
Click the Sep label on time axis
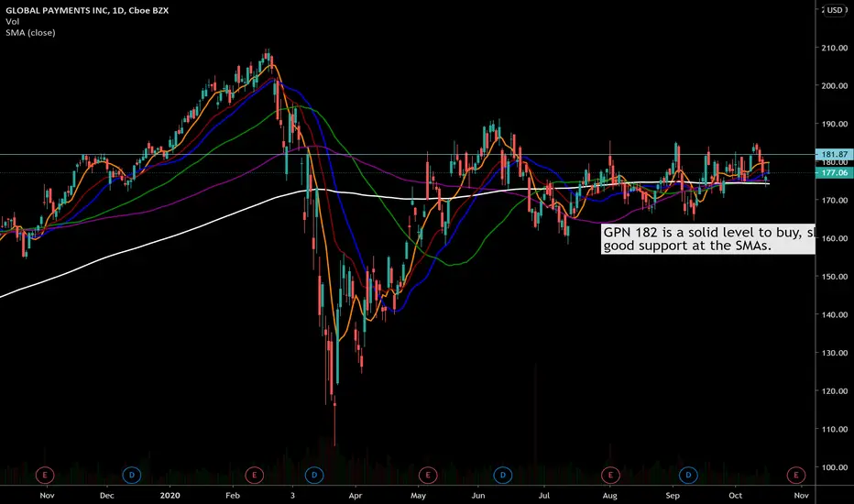click(x=673, y=495)
